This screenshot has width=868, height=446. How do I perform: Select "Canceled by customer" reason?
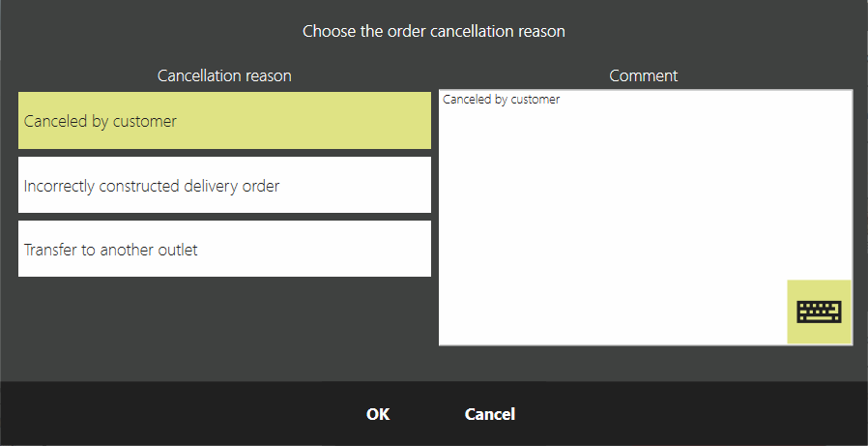point(224,121)
